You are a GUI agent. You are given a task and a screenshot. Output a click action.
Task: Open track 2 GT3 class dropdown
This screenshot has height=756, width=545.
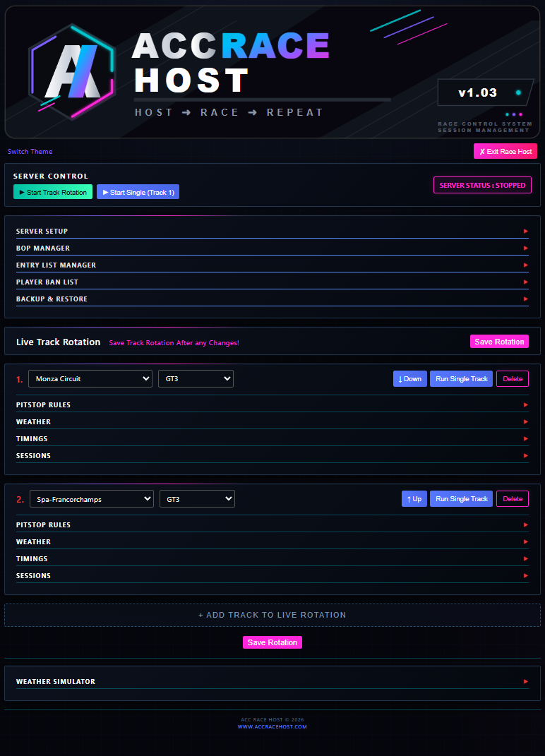197,499
